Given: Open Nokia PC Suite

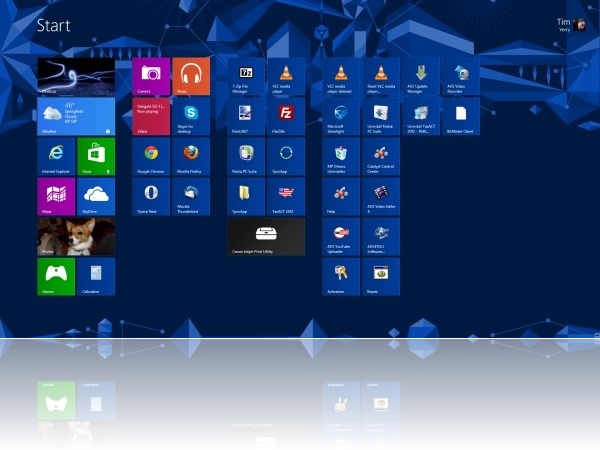Looking at the screenshot, I should point(246,157).
